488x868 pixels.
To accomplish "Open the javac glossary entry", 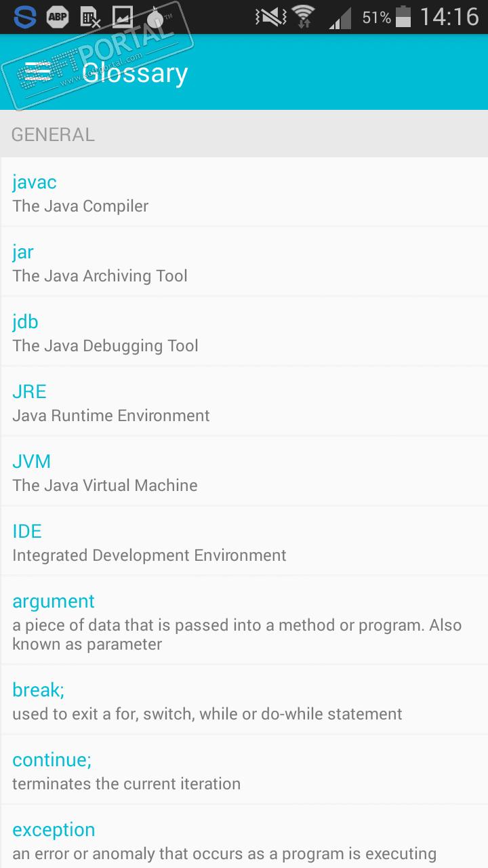I will [244, 193].
